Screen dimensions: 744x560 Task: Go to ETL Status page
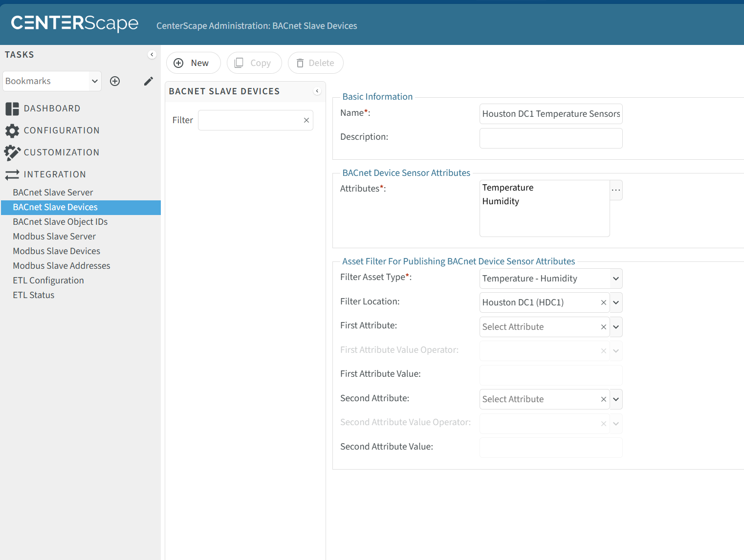pyautogui.click(x=34, y=295)
